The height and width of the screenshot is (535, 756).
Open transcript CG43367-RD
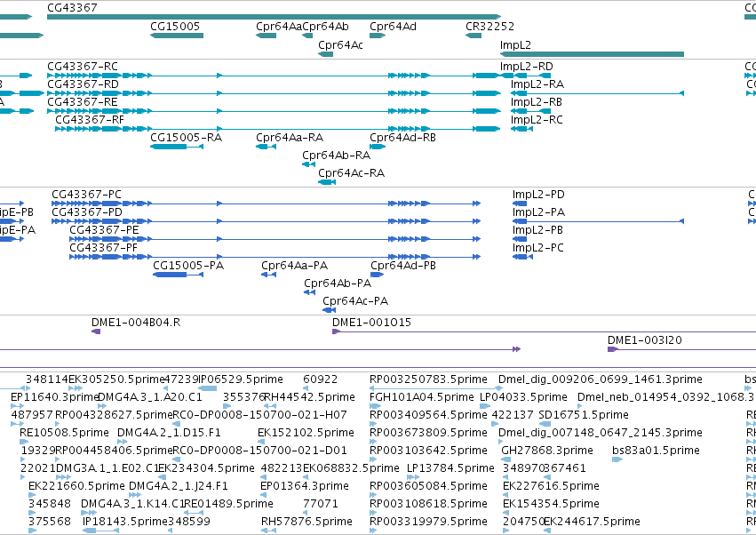point(274,93)
